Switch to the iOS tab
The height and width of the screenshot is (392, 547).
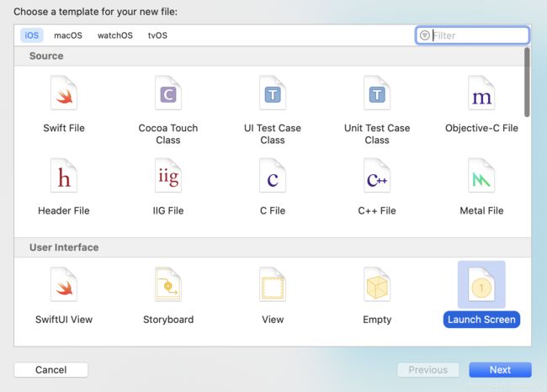click(x=31, y=35)
